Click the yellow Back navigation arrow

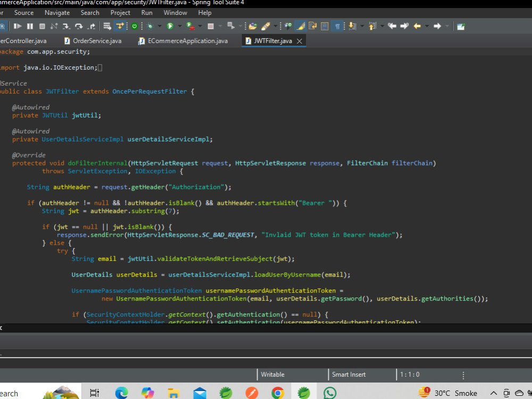pyautogui.click(x=417, y=26)
